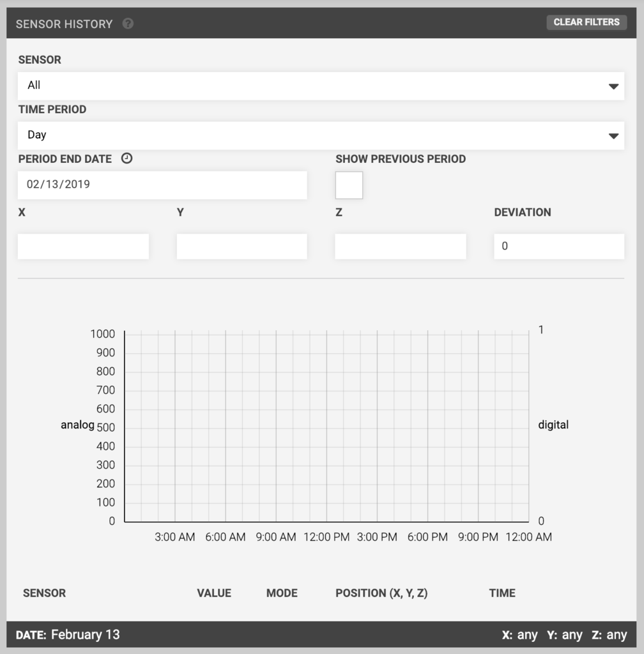644x654 pixels.
Task: Click the Clear Filters button
Action: click(x=586, y=22)
